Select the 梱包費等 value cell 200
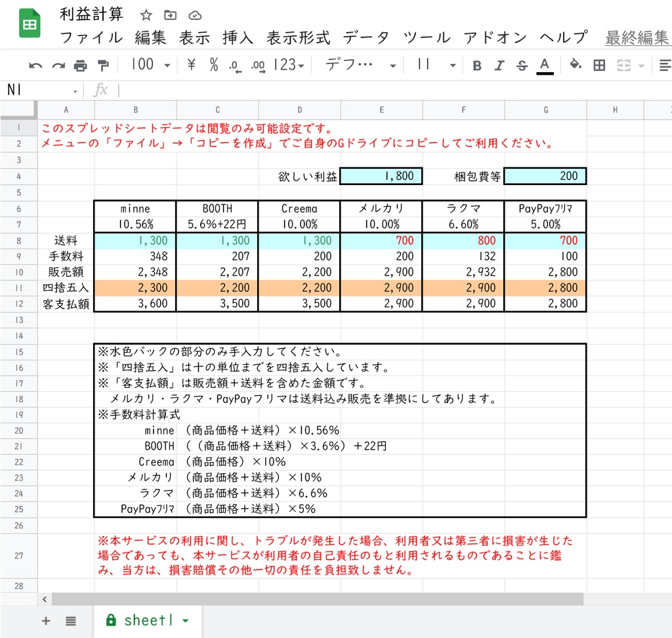The height and width of the screenshot is (638, 672). pyautogui.click(x=545, y=176)
